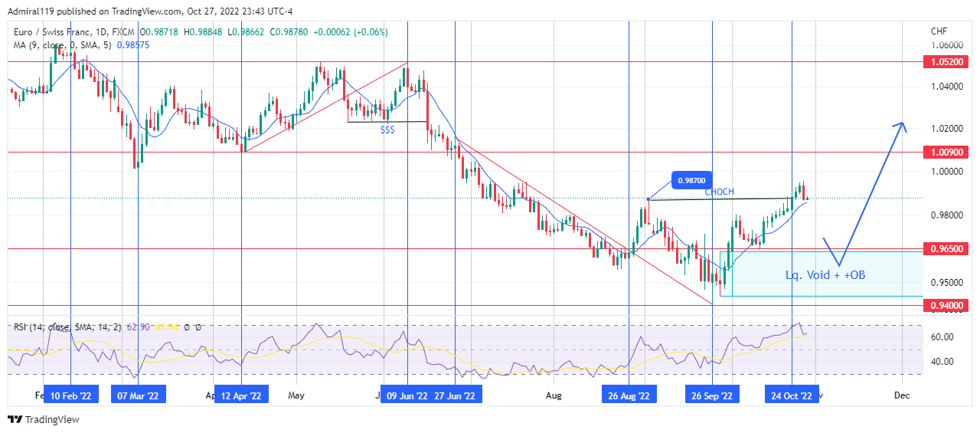980x433 pixels.
Task: Select the 24 Oct '22 date marker
Action: pyautogui.click(x=792, y=395)
